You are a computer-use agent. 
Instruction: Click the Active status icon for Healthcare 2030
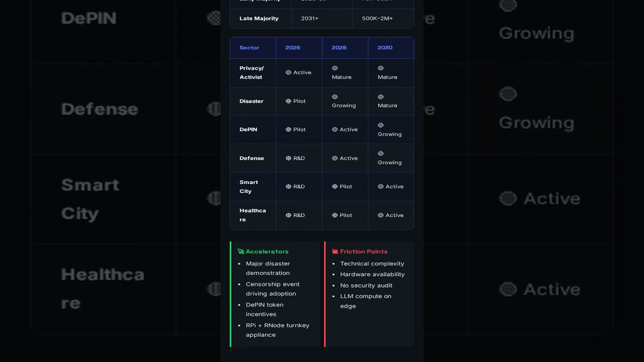[x=381, y=215]
